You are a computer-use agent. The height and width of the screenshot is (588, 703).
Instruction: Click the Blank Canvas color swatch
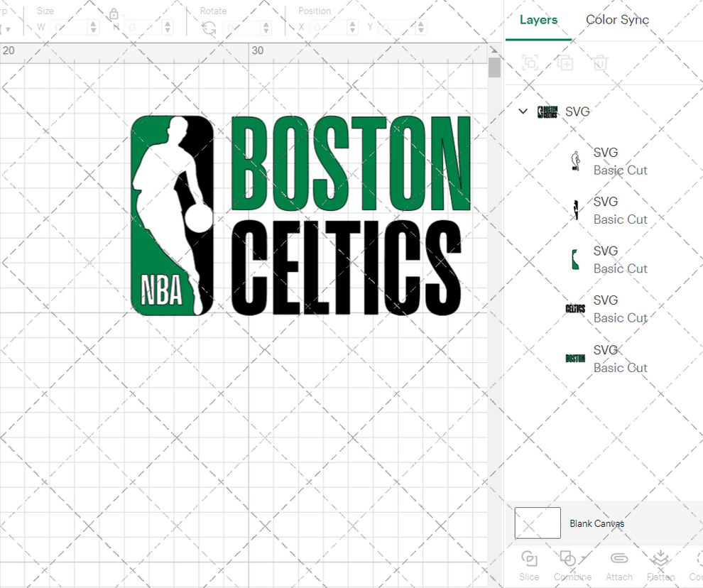[537, 523]
